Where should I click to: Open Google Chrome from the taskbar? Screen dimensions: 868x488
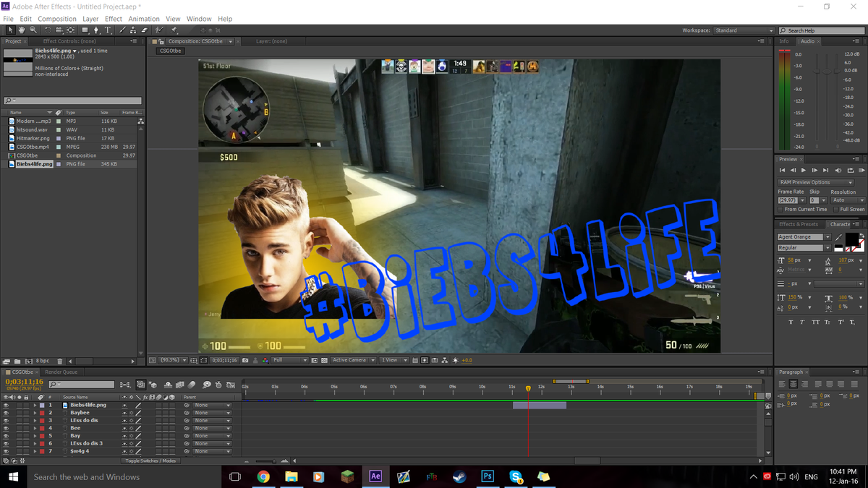(263, 476)
